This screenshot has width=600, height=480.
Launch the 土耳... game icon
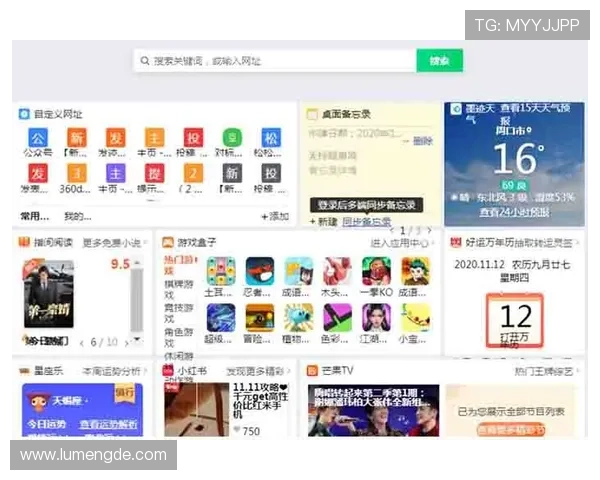pos(221,271)
